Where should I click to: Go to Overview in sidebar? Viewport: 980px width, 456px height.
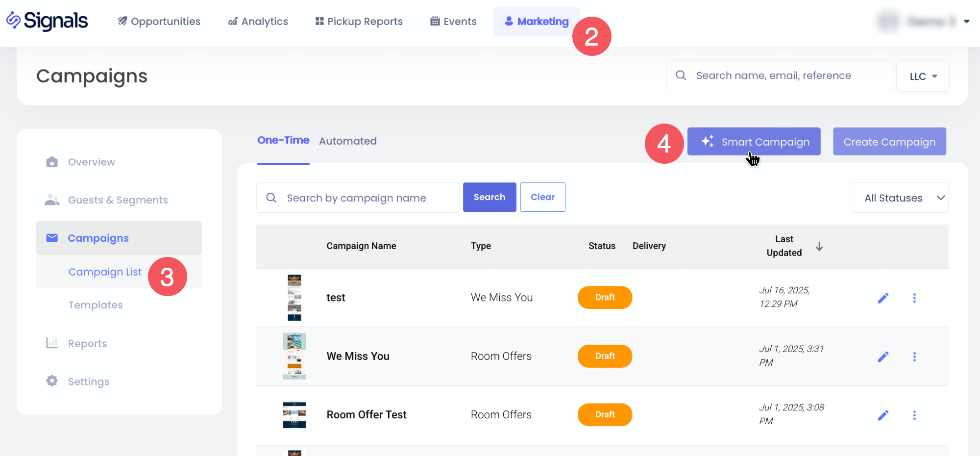pos(91,162)
